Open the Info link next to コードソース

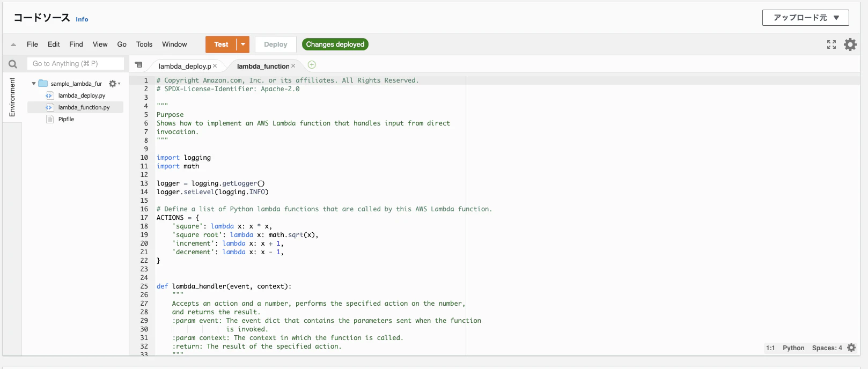pyautogui.click(x=82, y=19)
